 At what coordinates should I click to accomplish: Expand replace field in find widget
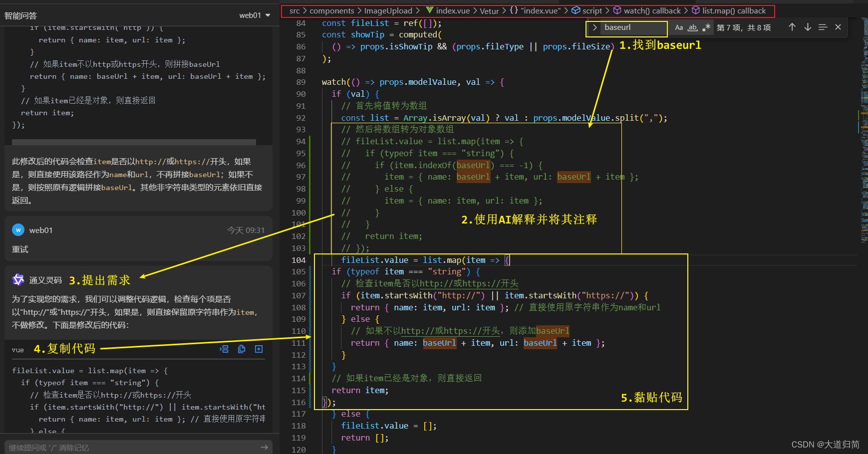pos(594,28)
